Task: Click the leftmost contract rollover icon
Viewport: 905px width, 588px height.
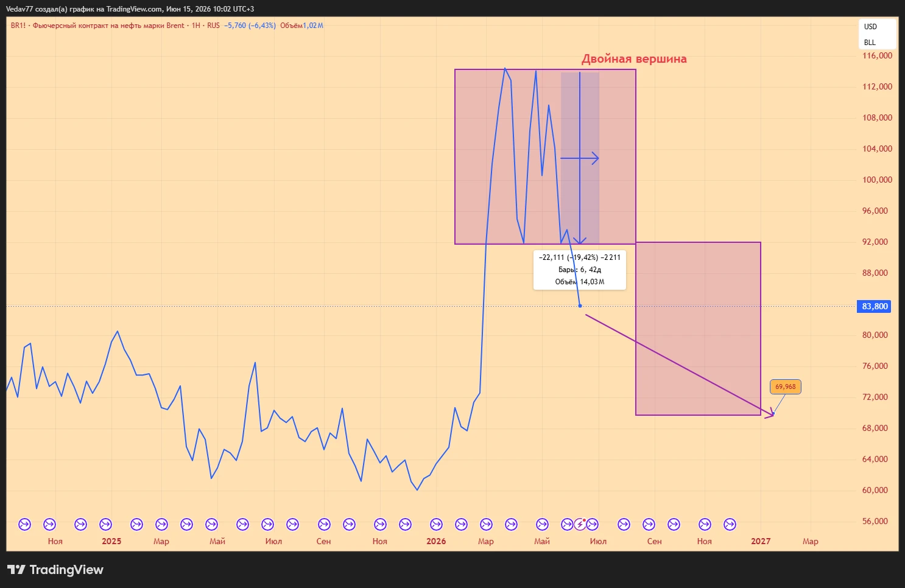Action: (x=24, y=524)
